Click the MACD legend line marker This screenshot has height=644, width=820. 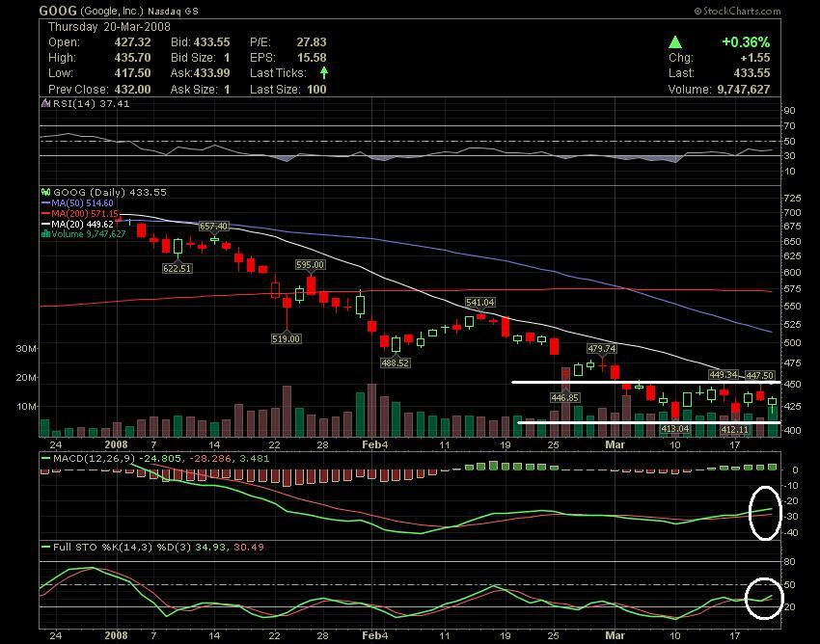pos(46,459)
